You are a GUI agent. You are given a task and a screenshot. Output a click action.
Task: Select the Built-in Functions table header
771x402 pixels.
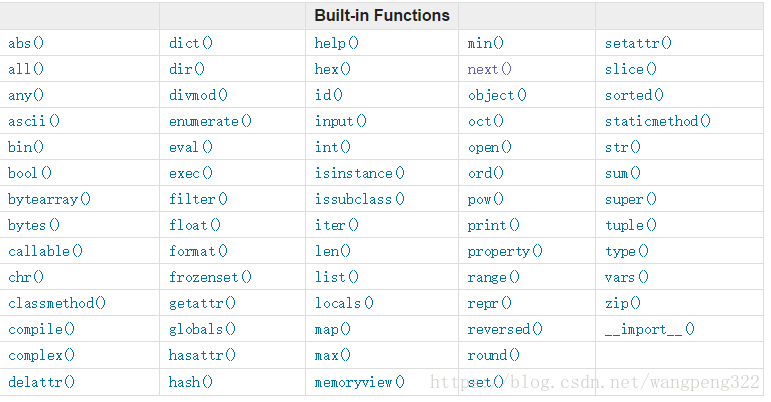(382, 16)
